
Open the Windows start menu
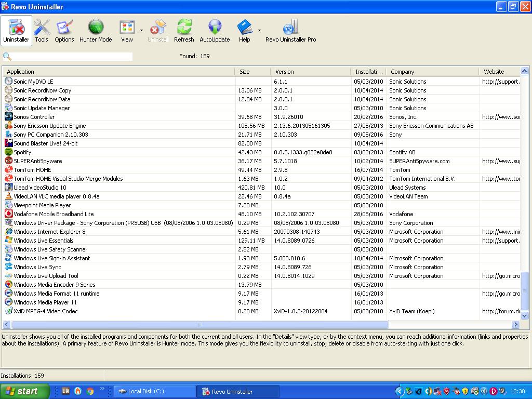pos(24,391)
